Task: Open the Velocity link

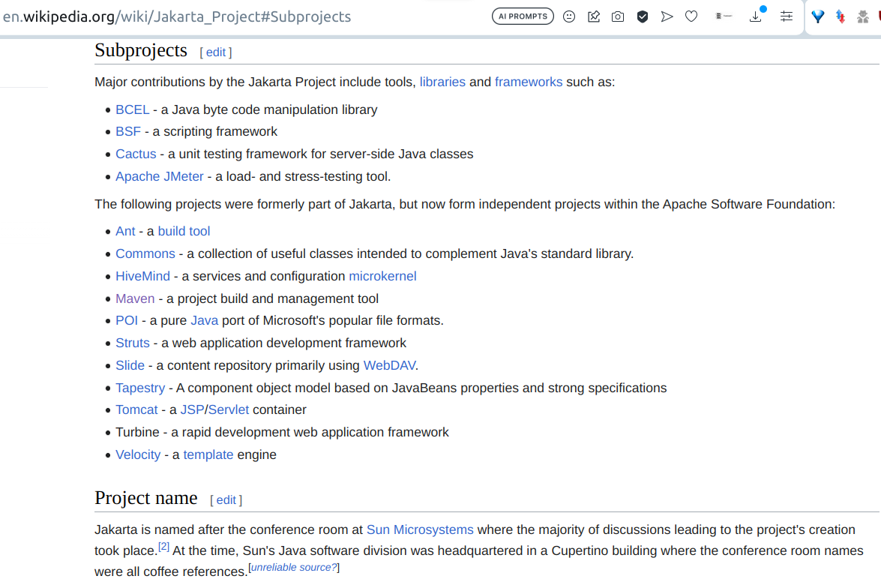Action: [x=138, y=454]
